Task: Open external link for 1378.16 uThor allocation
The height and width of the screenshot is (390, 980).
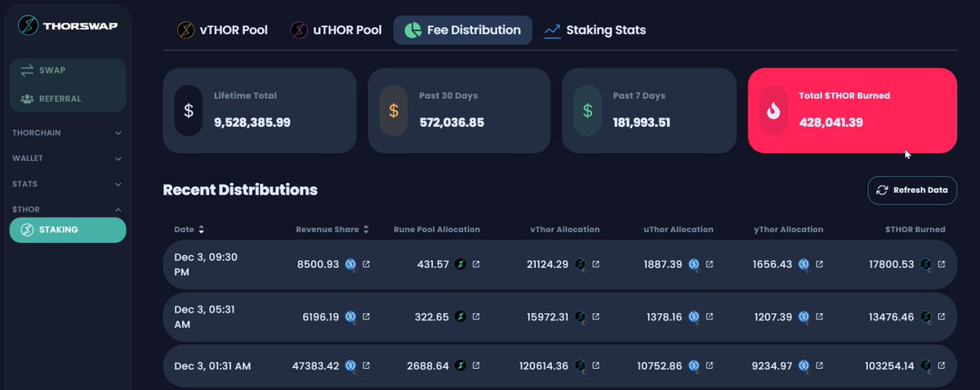Action: coord(709,316)
